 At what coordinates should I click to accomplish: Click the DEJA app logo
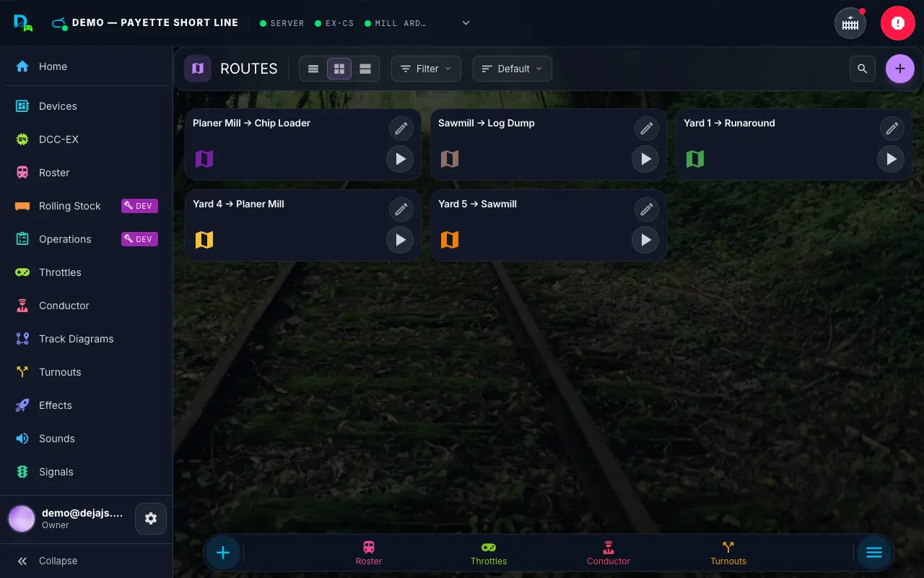pyautogui.click(x=23, y=23)
